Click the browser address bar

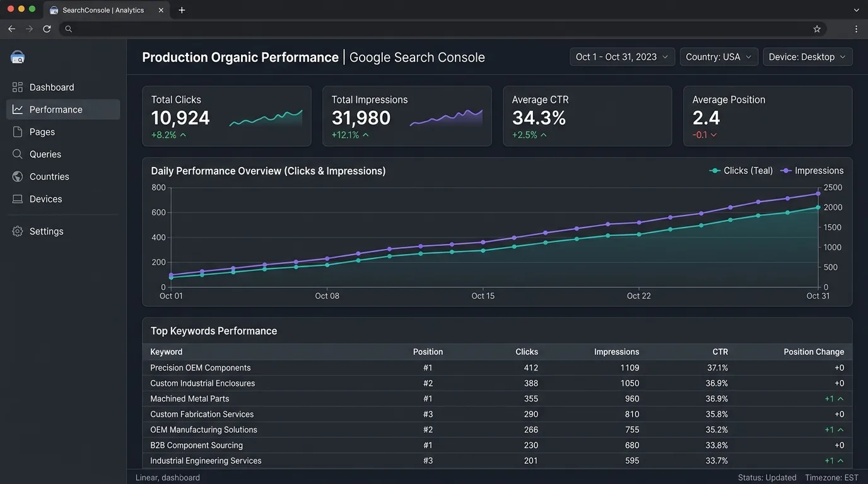(x=442, y=29)
